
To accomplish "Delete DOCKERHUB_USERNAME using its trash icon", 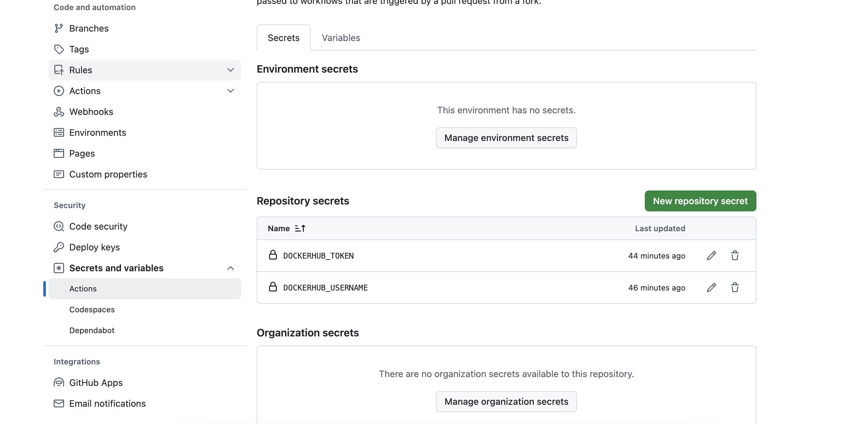I will coord(735,288).
